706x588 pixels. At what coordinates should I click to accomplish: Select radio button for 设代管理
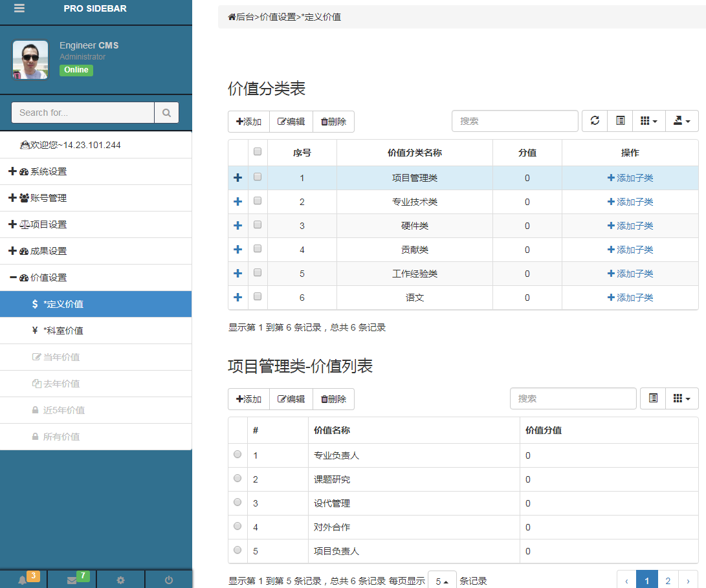pyautogui.click(x=237, y=502)
